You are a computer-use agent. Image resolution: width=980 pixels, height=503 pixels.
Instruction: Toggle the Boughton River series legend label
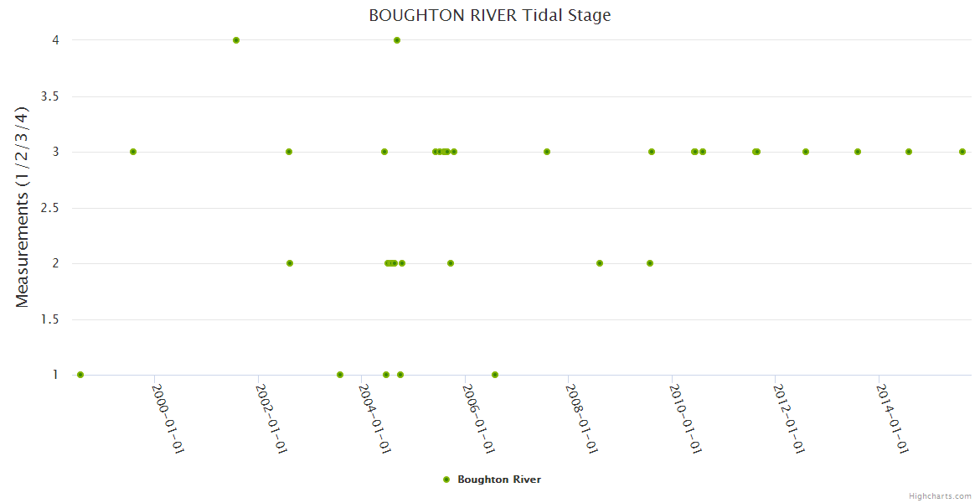point(498,480)
